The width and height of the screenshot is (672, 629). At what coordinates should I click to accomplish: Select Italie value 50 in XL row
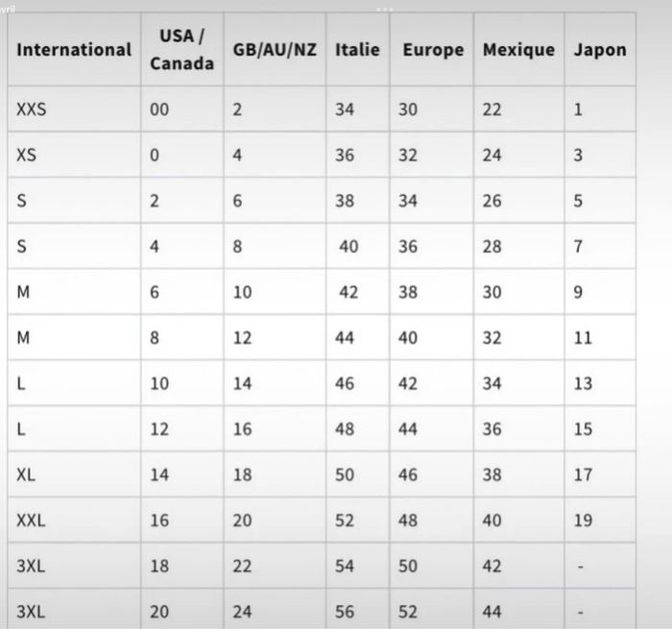[x=345, y=474]
